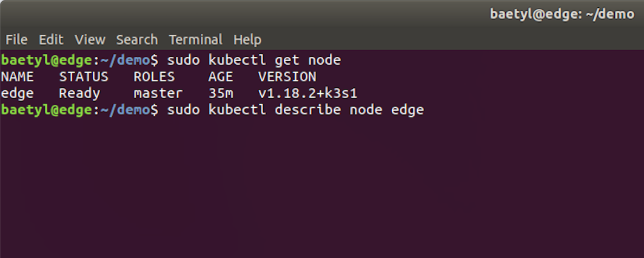Viewport: 644px width, 258px height.
Task: Click the 'sudo kubectl get node' command line
Action: click(x=254, y=61)
